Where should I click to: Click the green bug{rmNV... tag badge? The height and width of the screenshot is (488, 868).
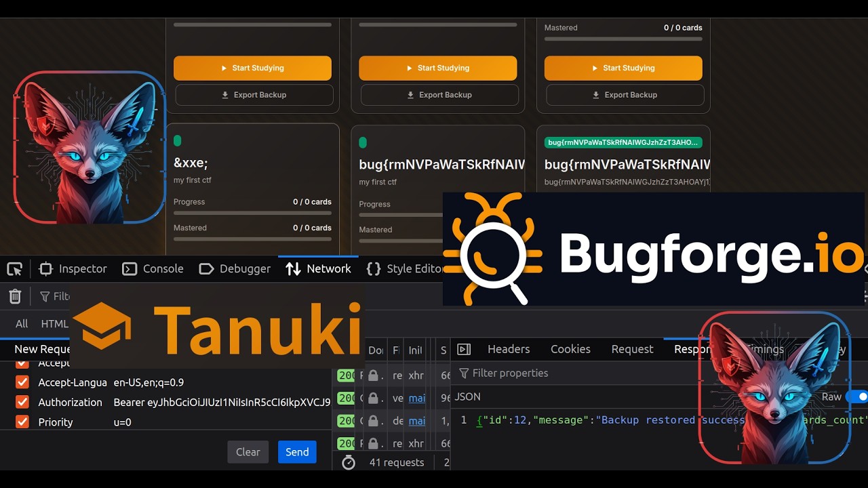point(623,142)
